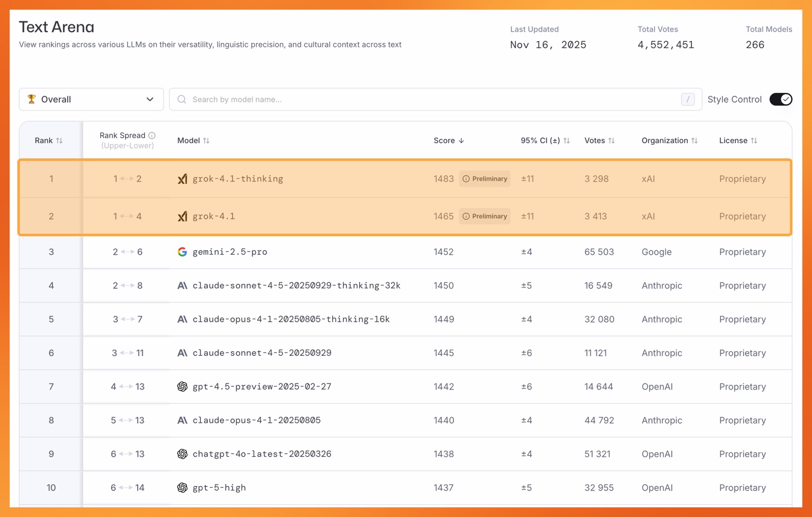
Task: Click the info icon next to Rank Spread
Action: 152,135
